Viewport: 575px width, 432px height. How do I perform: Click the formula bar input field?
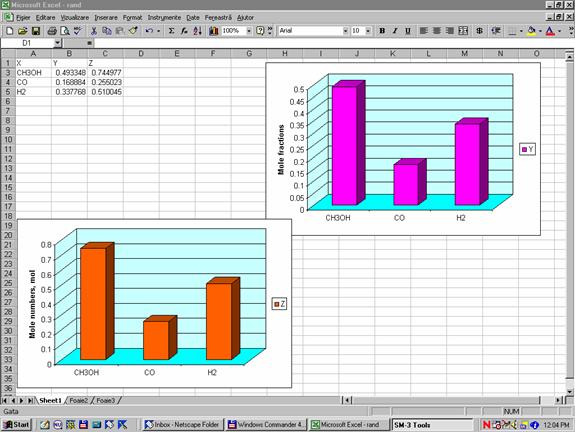point(333,43)
